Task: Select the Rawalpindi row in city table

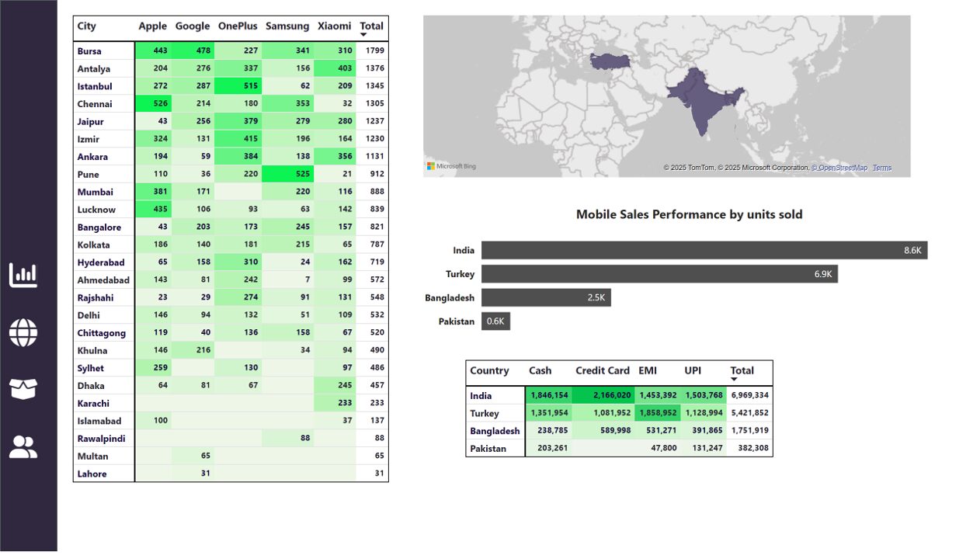Action: tap(231, 439)
